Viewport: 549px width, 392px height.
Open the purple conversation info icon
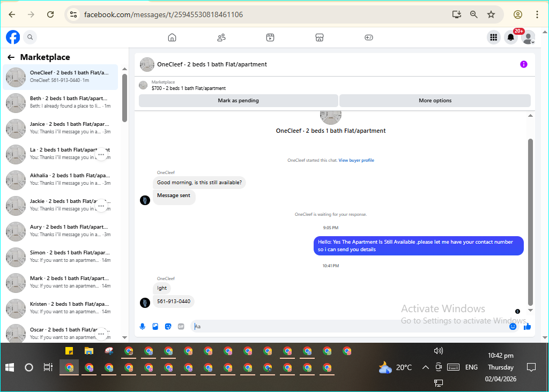(523, 64)
